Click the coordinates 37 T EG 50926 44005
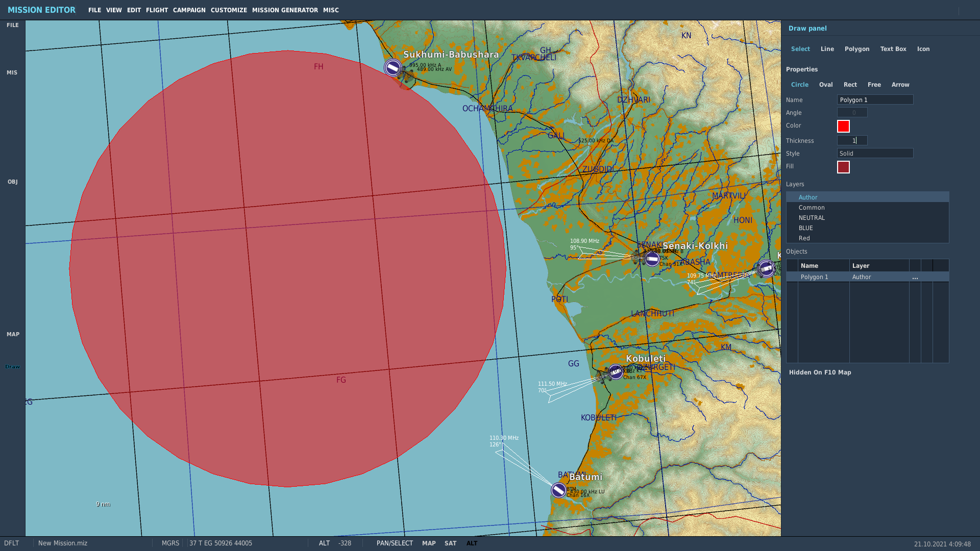Image resolution: width=980 pixels, height=551 pixels. (x=220, y=543)
